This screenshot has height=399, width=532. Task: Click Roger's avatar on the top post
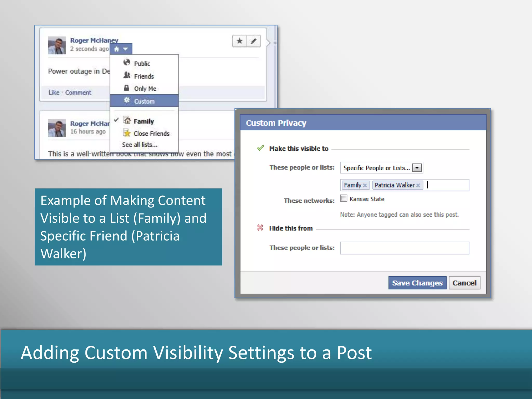[x=57, y=45]
